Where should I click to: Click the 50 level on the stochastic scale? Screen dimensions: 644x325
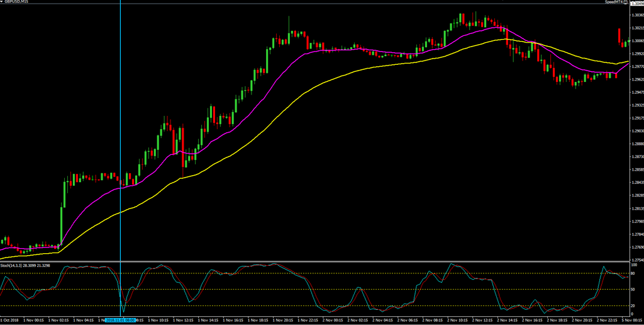633,290
